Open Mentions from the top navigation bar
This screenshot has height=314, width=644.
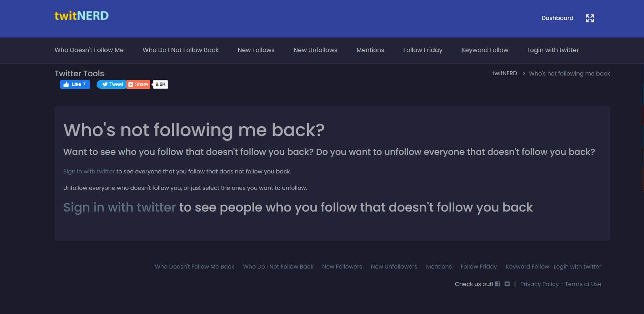tap(370, 50)
